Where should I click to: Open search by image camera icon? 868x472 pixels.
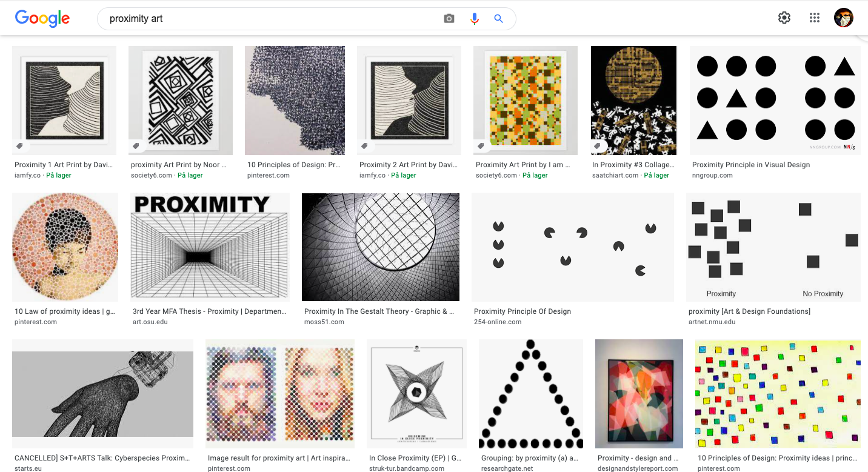coord(449,19)
